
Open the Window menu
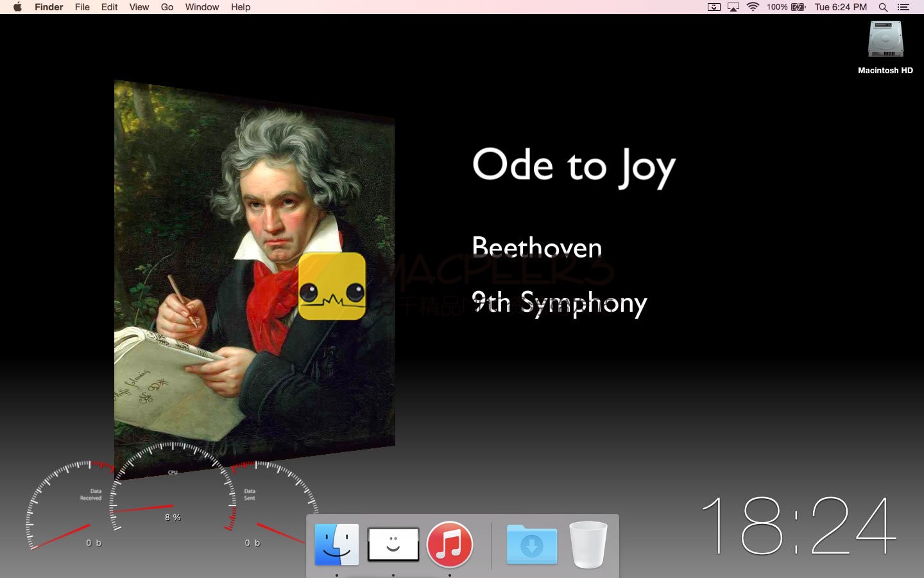(202, 7)
